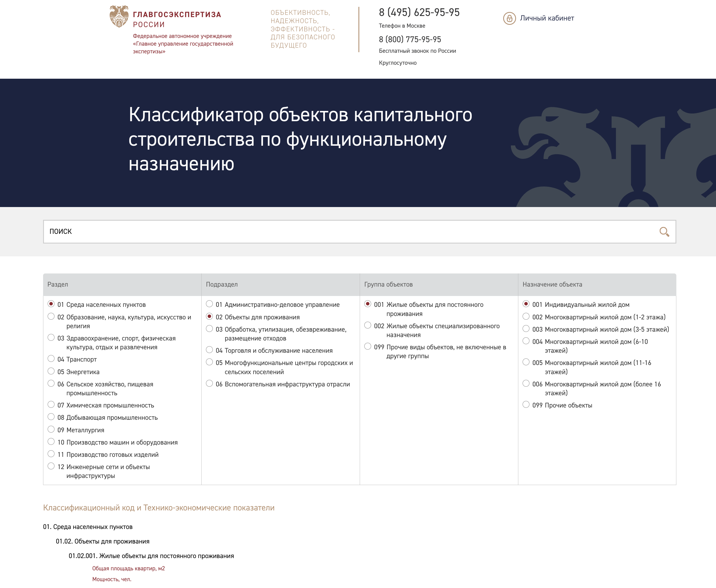Click the search magnifier icon
Image resolution: width=716 pixels, height=588 pixels.
[664, 232]
